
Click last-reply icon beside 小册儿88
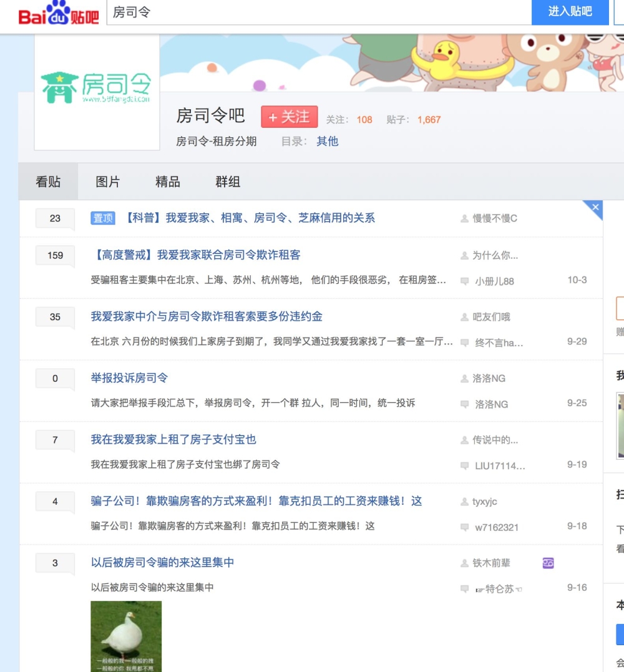[x=464, y=281]
